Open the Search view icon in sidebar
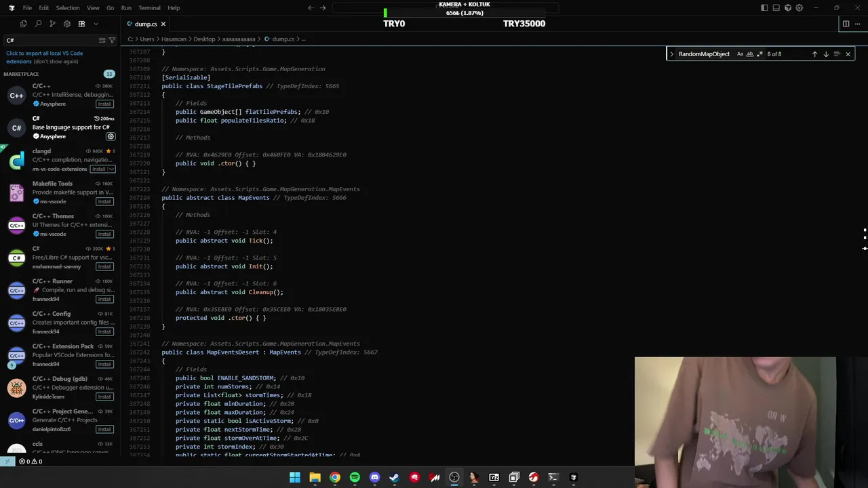868x488 pixels. point(38,24)
